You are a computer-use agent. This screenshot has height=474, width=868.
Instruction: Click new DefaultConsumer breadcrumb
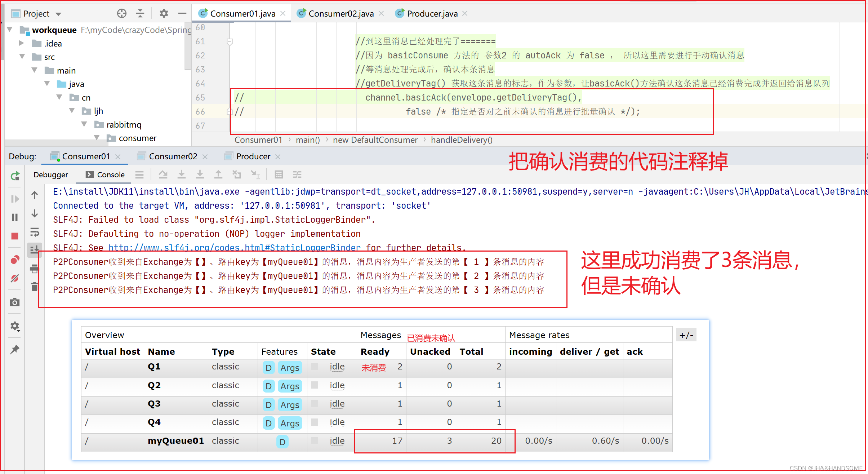click(375, 140)
